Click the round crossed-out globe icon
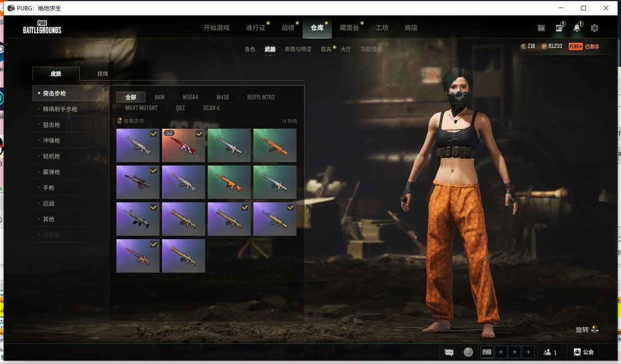 pyautogui.click(x=468, y=352)
